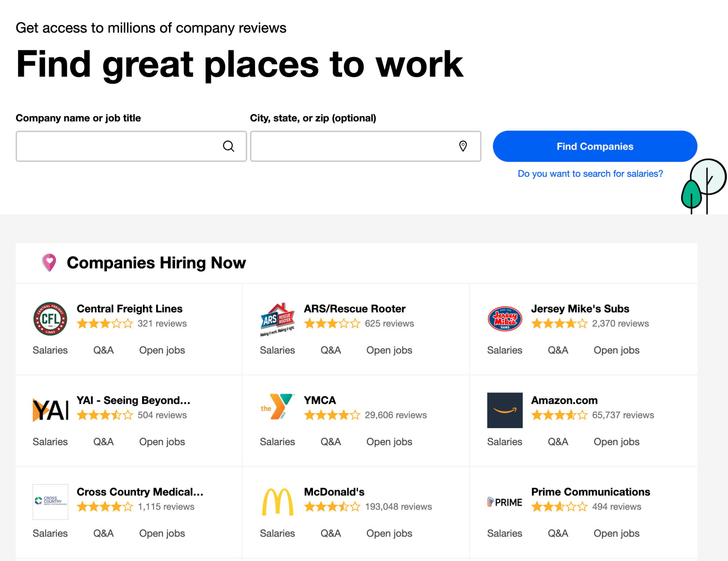
Task: View Q&A for Prime Communications
Action: pyautogui.click(x=558, y=533)
